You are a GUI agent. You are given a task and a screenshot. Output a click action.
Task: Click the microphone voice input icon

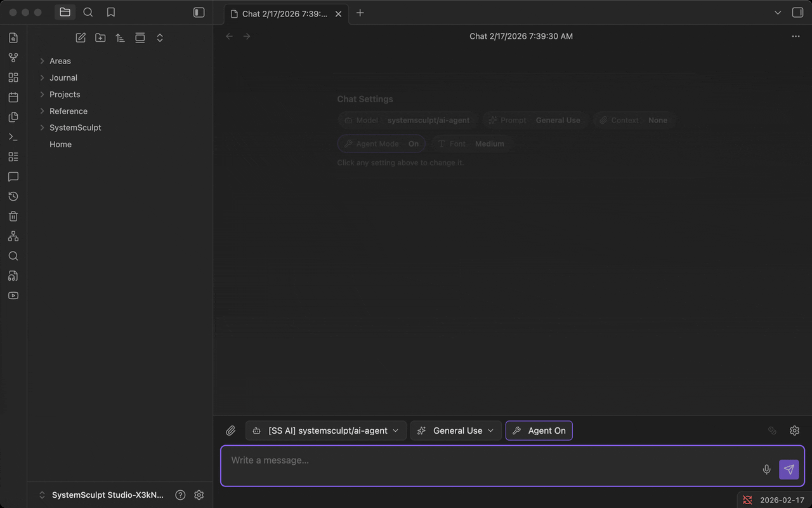[766, 469]
